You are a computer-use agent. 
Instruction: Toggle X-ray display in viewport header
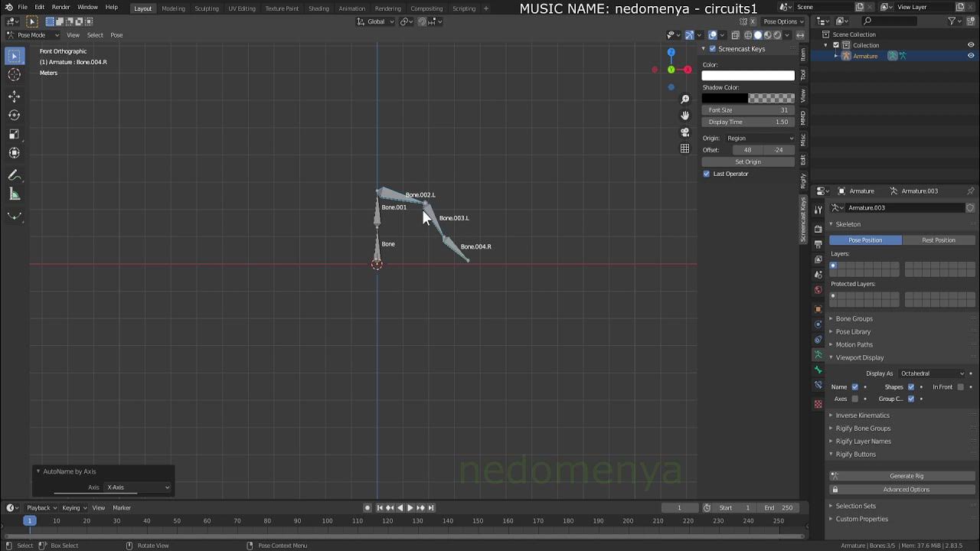coord(736,34)
